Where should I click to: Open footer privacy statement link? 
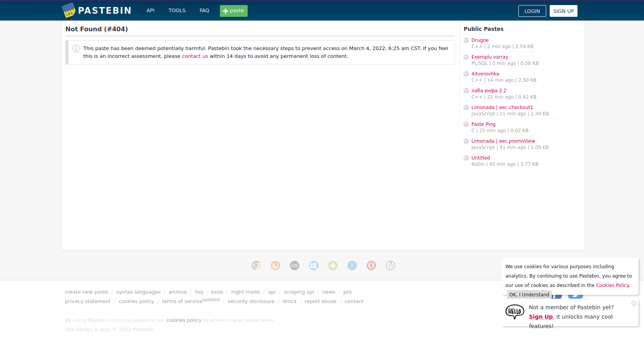(x=88, y=301)
